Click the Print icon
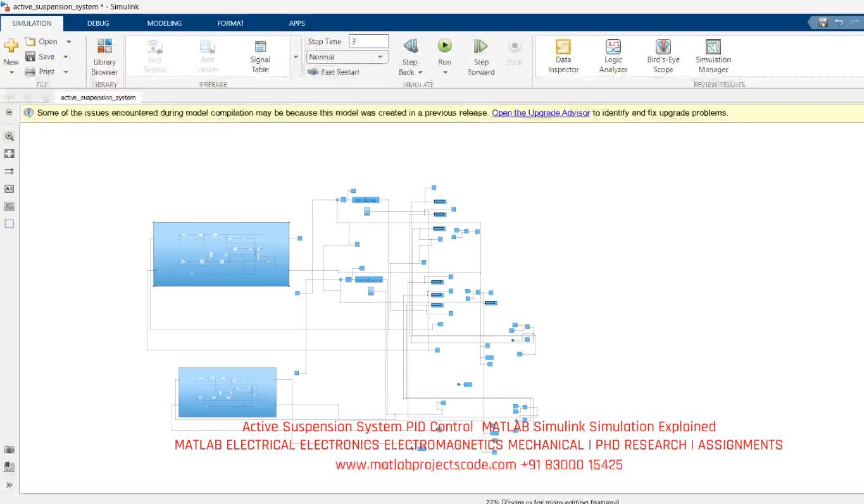864x504 pixels. 30,71
